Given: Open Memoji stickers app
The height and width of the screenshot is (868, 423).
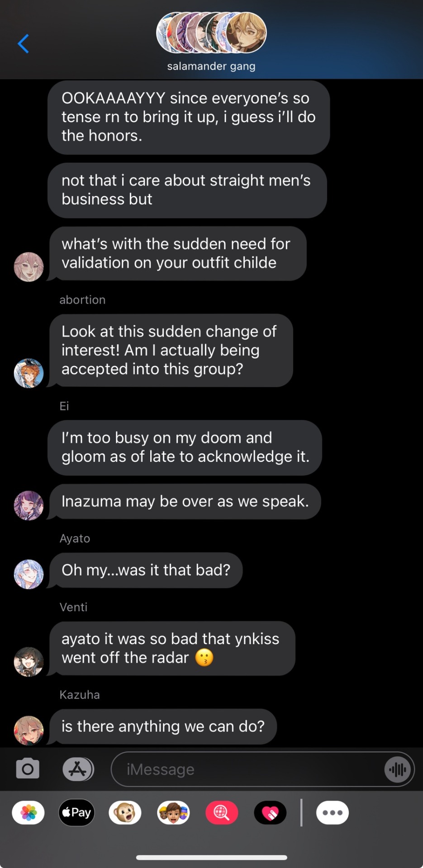Looking at the screenshot, I should pos(173,812).
